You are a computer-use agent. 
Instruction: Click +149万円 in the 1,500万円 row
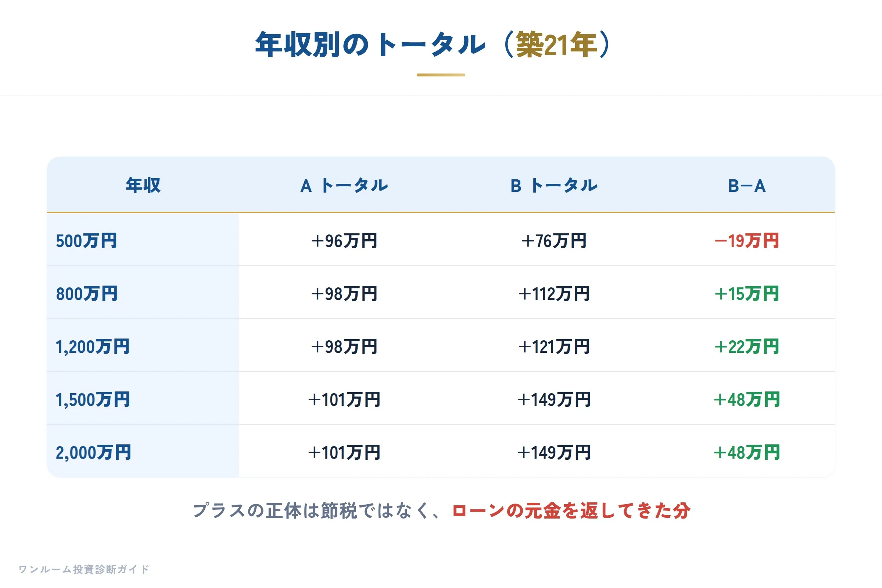tap(554, 399)
